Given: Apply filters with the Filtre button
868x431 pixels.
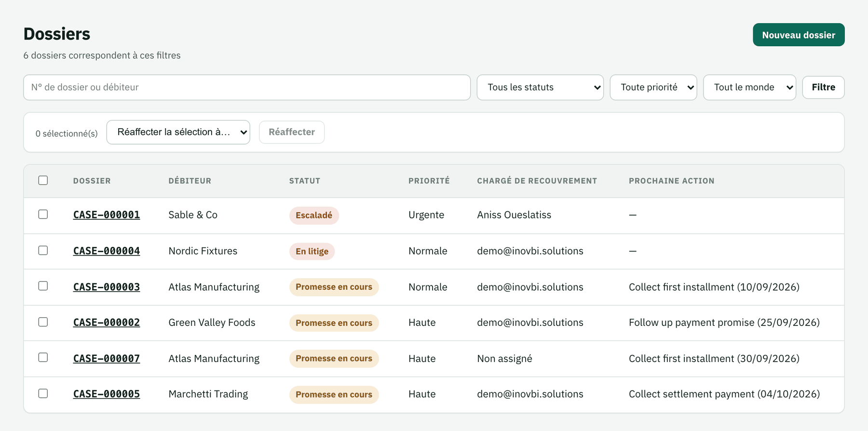Looking at the screenshot, I should (x=823, y=87).
